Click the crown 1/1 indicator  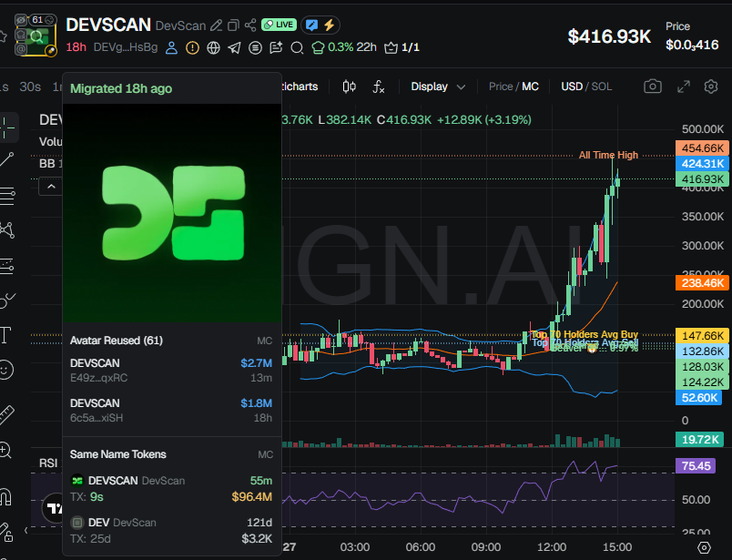(402, 47)
